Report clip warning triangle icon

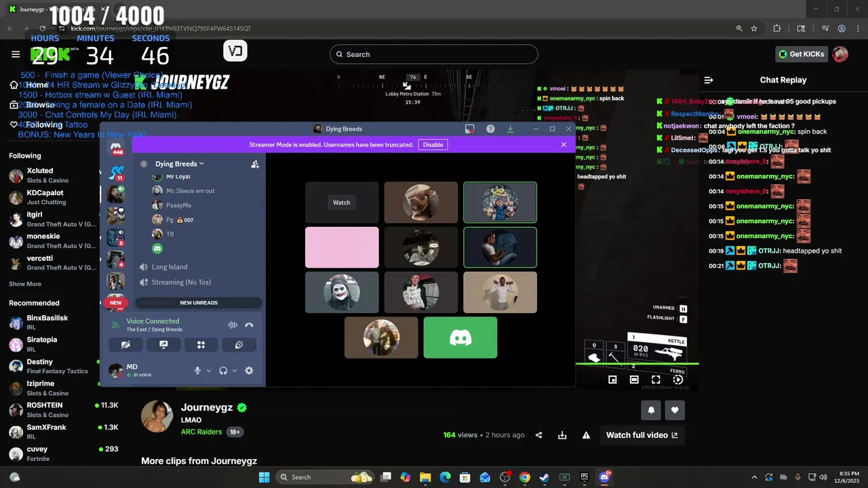click(x=586, y=435)
